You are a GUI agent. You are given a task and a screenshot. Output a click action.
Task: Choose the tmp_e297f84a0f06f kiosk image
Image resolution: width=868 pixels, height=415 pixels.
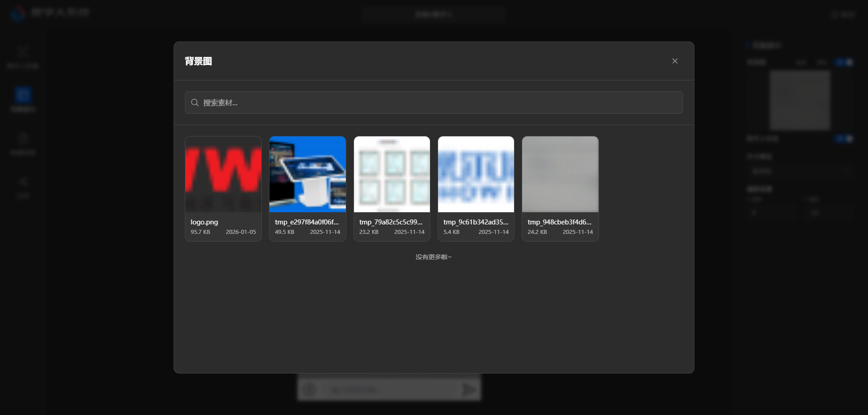[x=307, y=174]
